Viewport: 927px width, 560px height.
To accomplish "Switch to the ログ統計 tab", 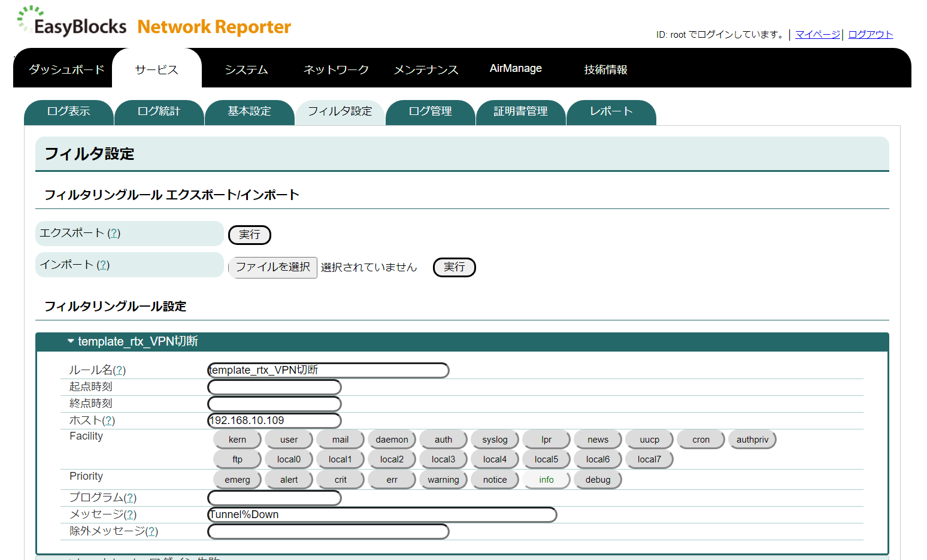I will [159, 111].
